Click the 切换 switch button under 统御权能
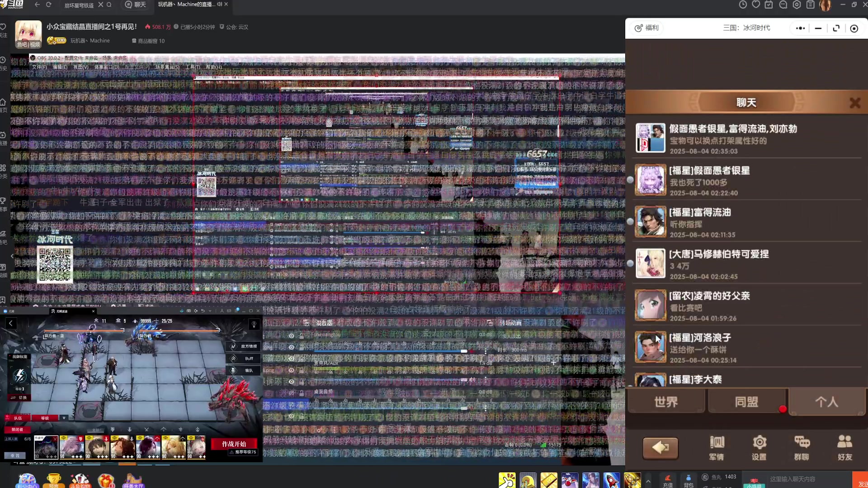868x488 pixels. [x=19, y=398]
